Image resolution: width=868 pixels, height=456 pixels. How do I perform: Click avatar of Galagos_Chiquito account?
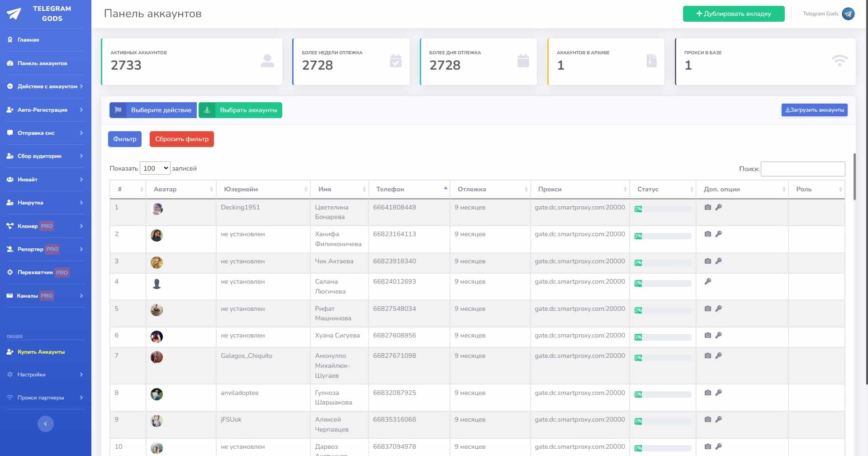point(157,357)
